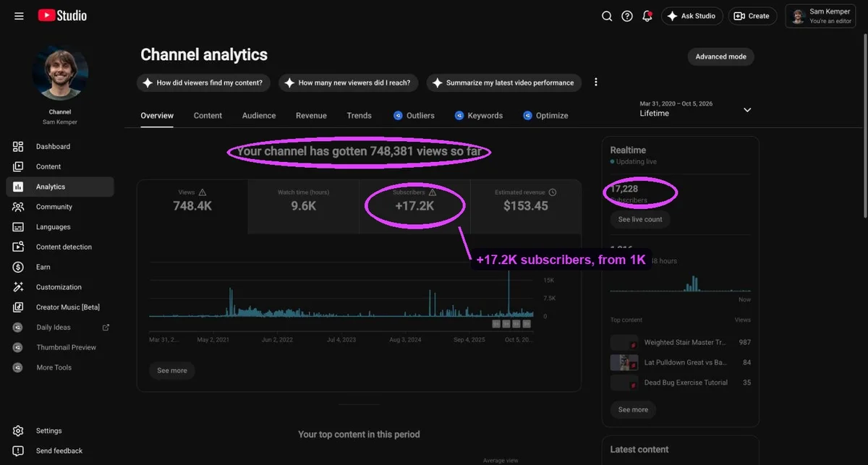This screenshot has height=465, width=868.
Task: Click the Content sidebar icon
Action: click(18, 167)
